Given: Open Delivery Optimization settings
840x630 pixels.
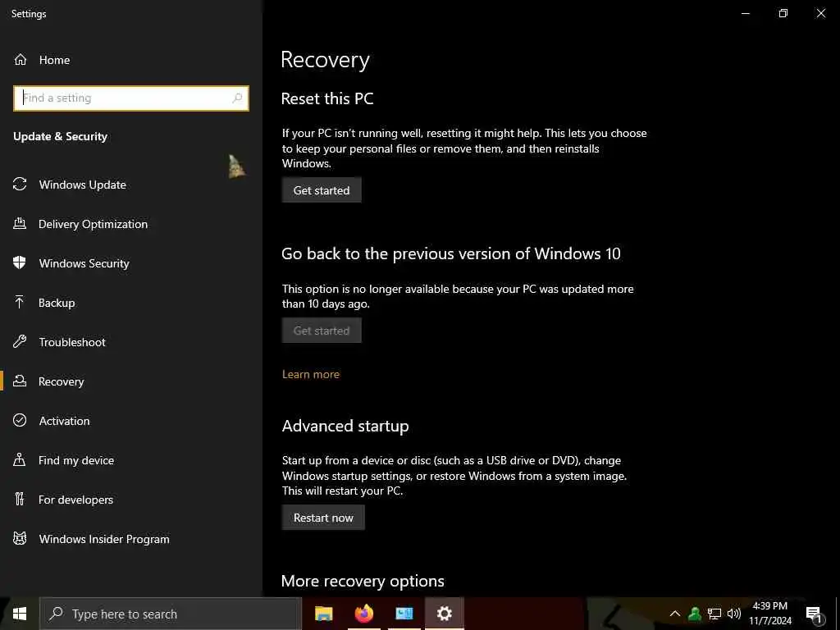Looking at the screenshot, I should click(131, 224).
